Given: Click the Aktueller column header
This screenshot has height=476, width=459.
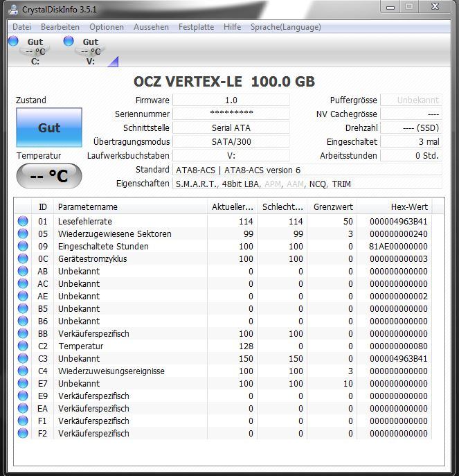Looking at the screenshot, I should [232, 207].
